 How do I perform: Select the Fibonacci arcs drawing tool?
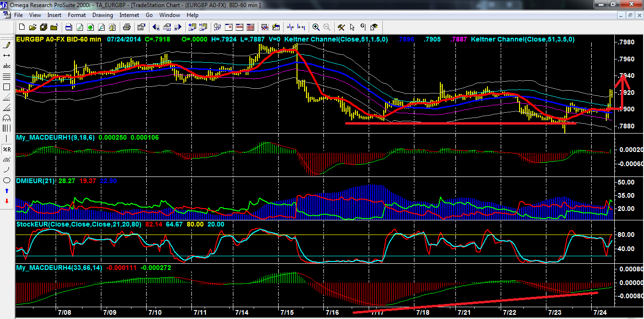(7, 118)
